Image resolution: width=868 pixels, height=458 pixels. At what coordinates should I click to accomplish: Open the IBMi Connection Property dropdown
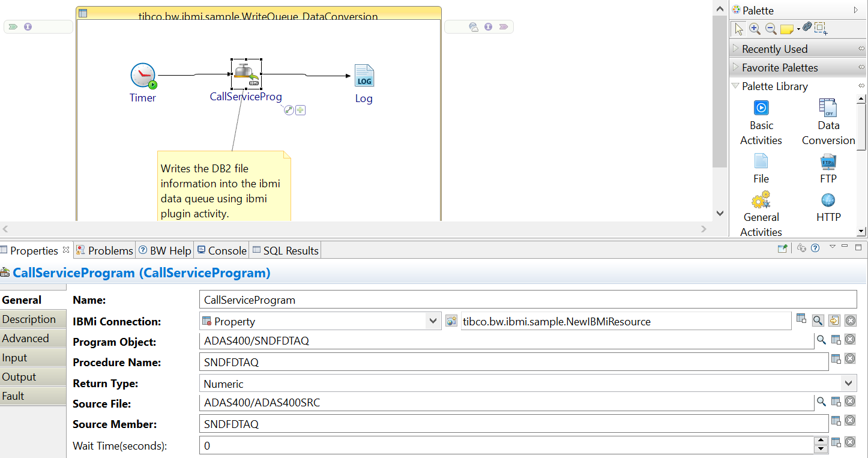point(433,322)
